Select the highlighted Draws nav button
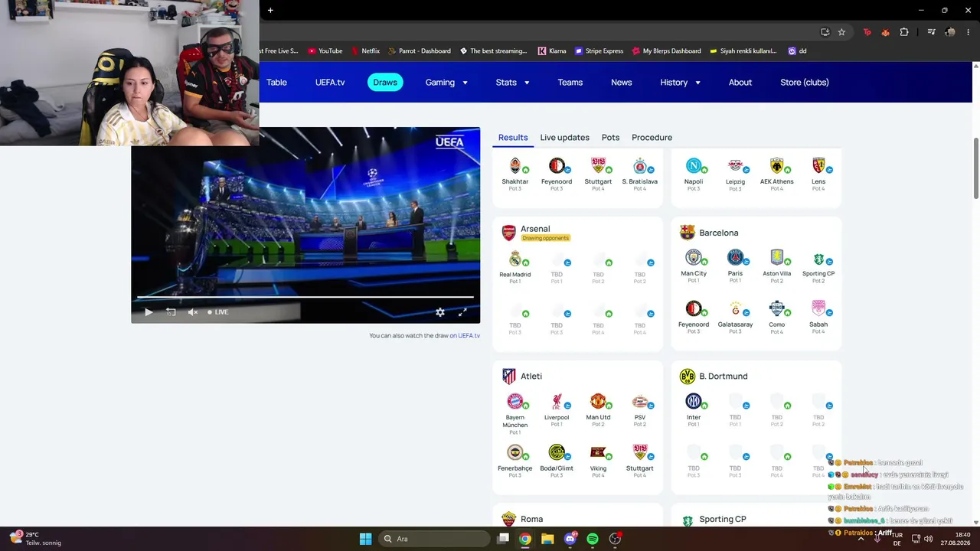The height and width of the screenshot is (551, 980). (385, 83)
